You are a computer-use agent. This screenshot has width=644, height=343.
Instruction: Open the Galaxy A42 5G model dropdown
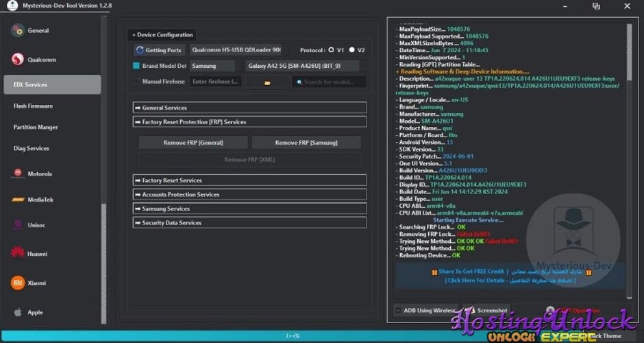(302, 66)
